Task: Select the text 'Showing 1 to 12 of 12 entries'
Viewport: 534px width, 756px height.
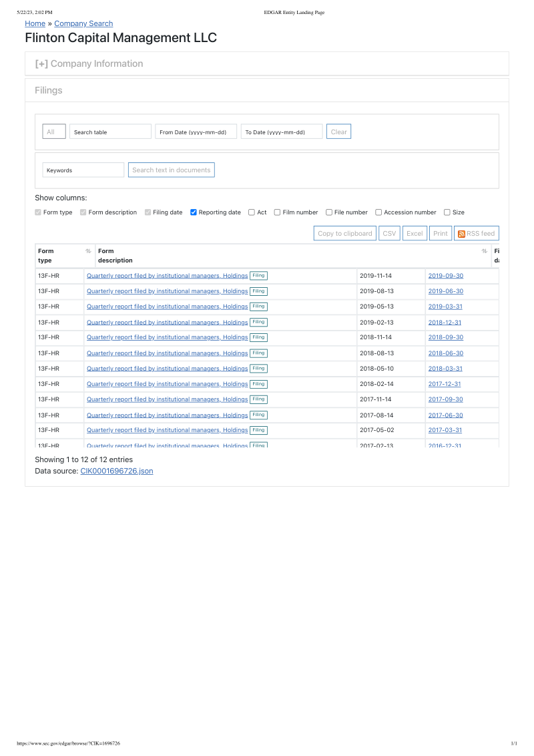Action: [84, 460]
